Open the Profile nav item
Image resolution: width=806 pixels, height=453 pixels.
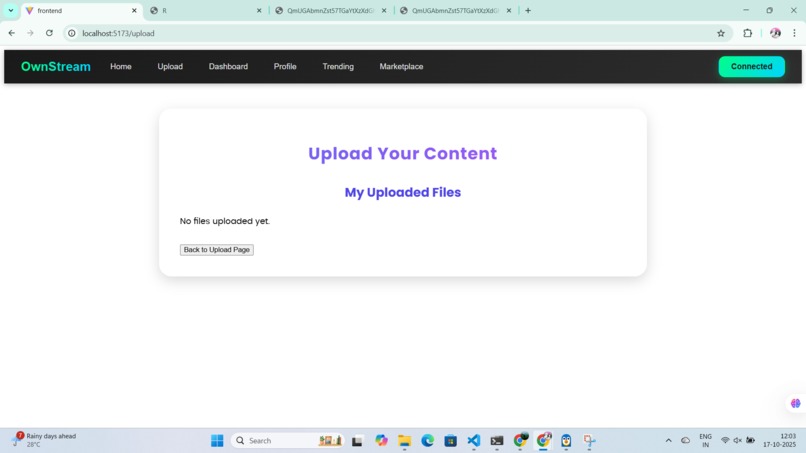(x=285, y=66)
